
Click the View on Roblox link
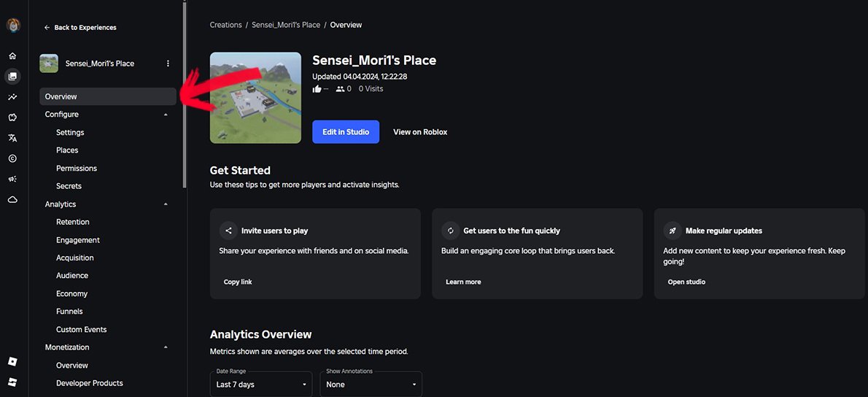[x=420, y=132]
